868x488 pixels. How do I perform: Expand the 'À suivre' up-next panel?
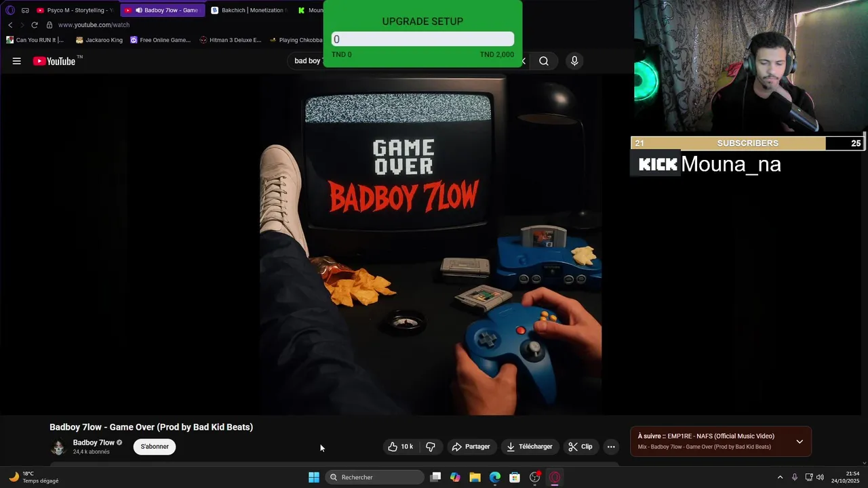(800, 442)
